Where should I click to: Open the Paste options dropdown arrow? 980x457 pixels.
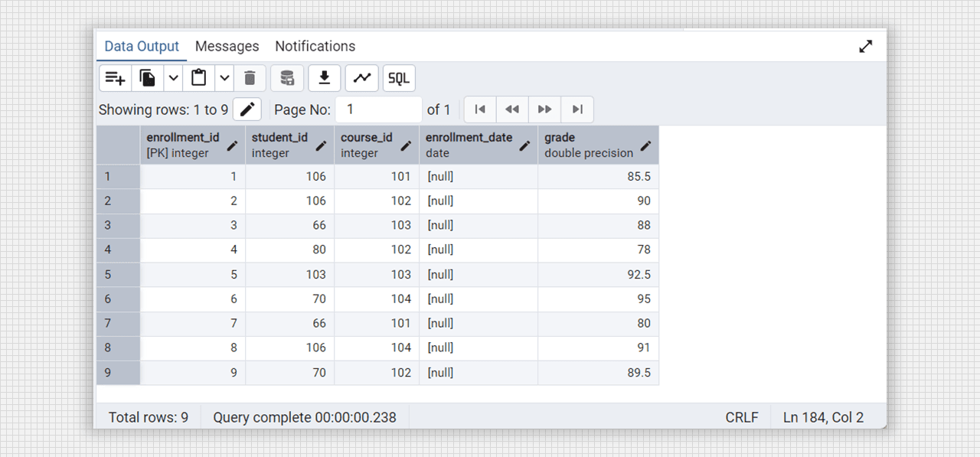pyautogui.click(x=224, y=78)
